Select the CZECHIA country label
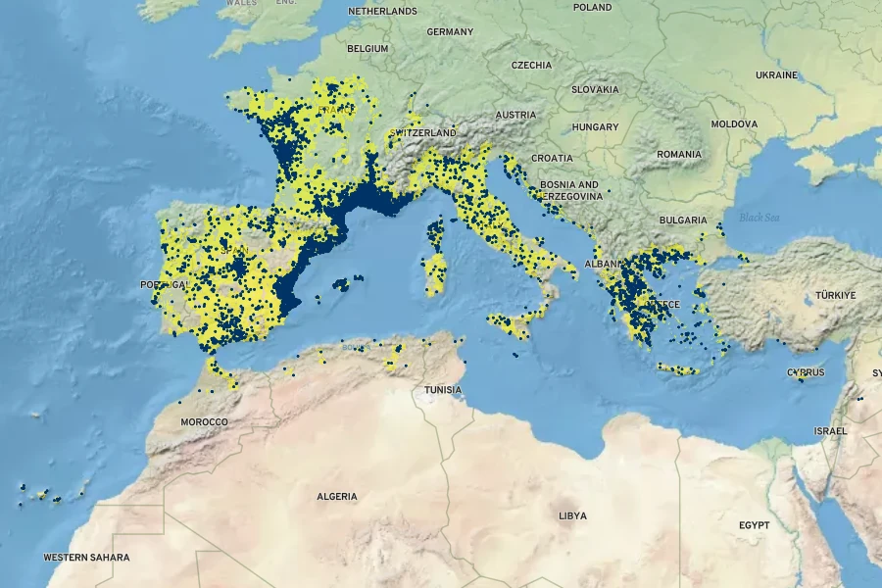882x588 pixels. pos(532,66)
